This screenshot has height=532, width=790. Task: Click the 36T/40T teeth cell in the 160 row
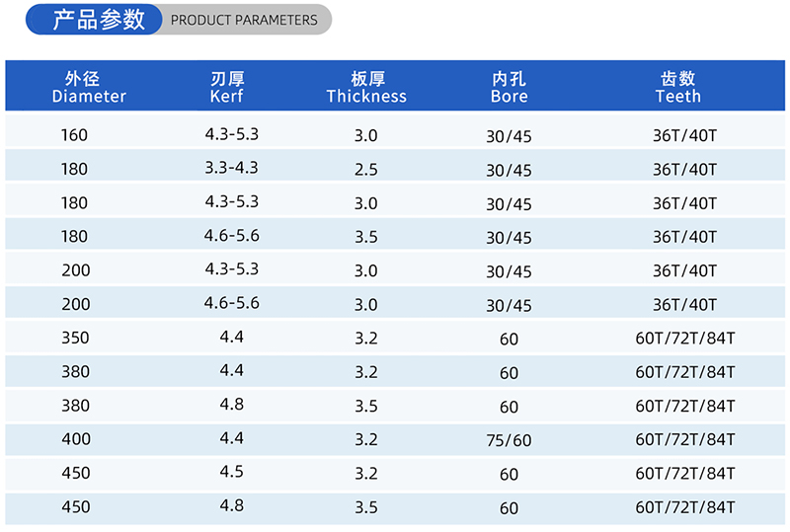tap(684, 136)
